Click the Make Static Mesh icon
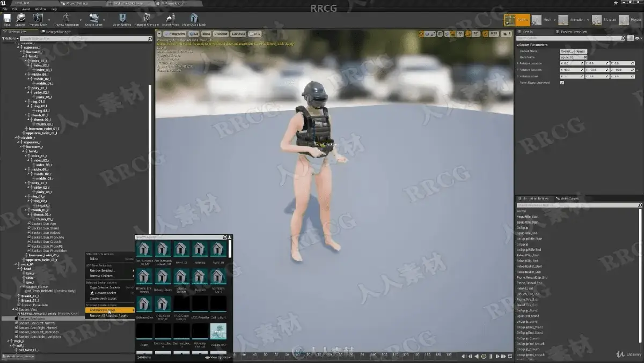This screenshot has height=363, width=644. (194, 19)
